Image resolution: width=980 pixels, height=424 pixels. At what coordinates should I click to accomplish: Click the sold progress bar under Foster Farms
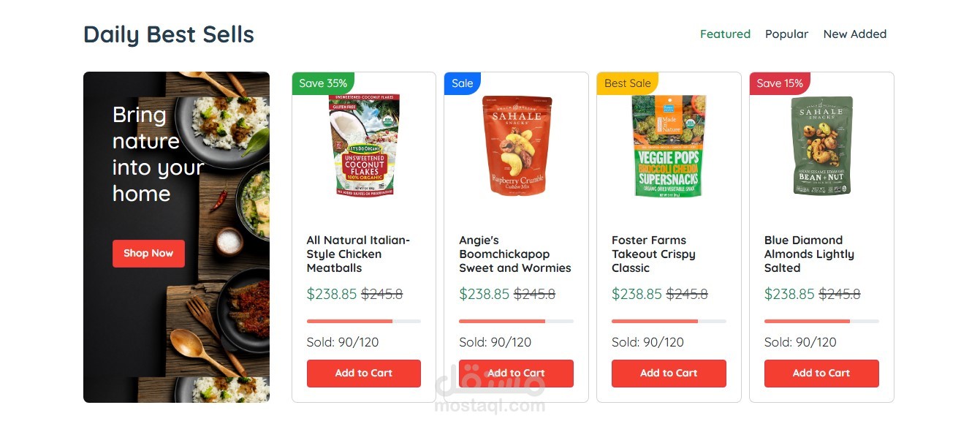(x=669, y=321)
